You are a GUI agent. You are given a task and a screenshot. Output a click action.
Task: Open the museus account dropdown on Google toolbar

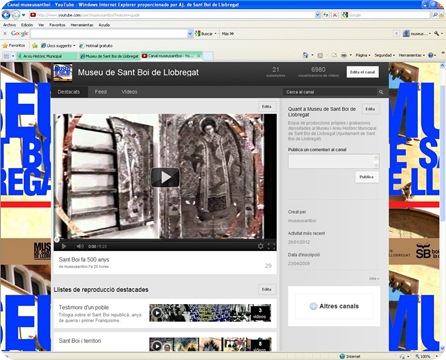pyautogui.click(x=417, y=34)
